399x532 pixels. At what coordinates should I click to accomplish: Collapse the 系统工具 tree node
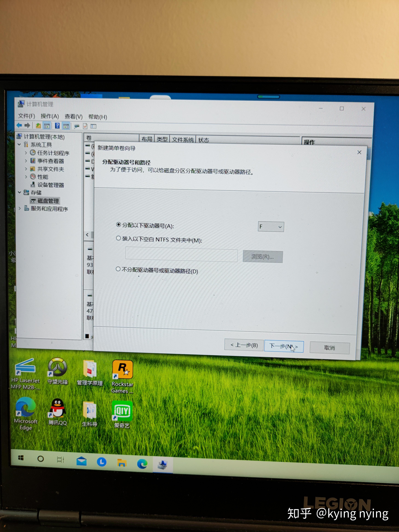(x=19, y=145)
